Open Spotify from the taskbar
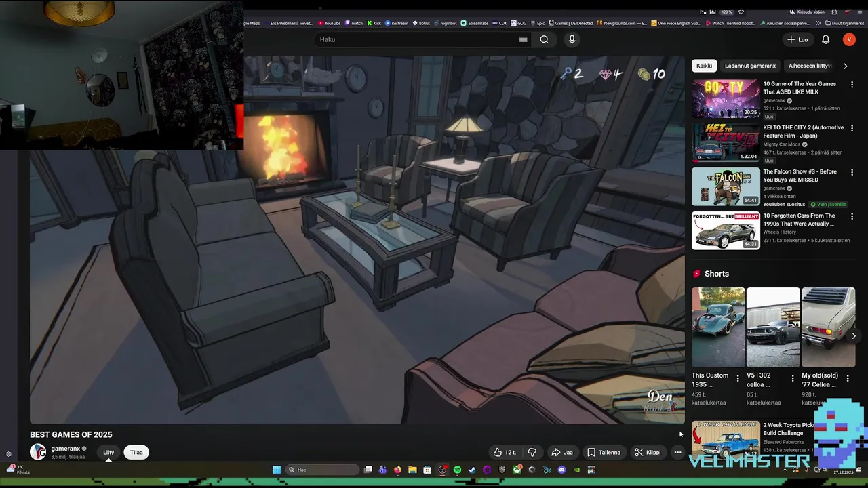 (x=457, y=470)
